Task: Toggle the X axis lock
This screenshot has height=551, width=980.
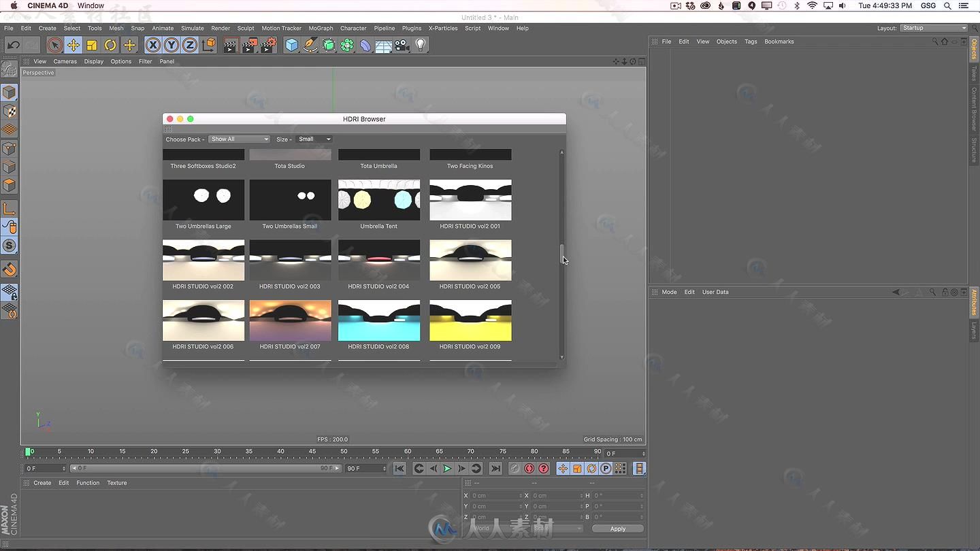Action: [153, 45]
